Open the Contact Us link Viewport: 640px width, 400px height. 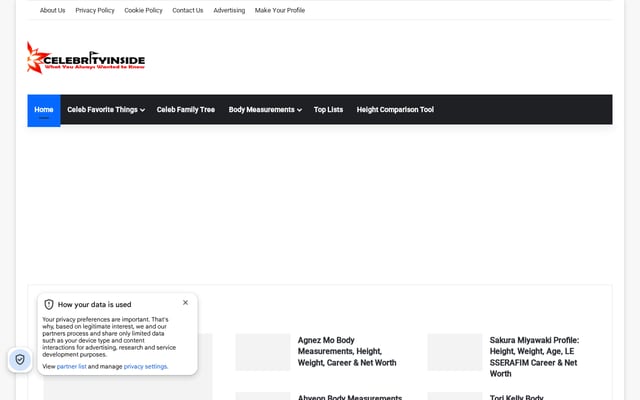tap(188, 10)
